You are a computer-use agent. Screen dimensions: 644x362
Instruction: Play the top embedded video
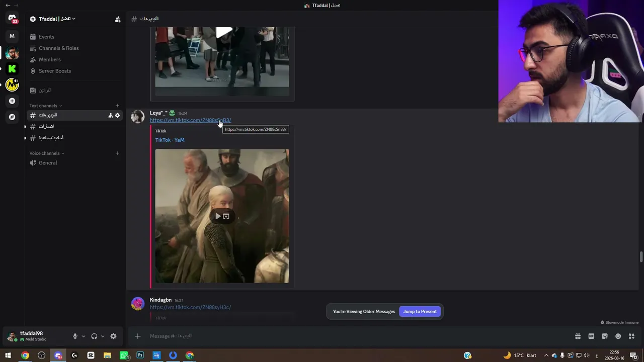(x=224, y=33)
